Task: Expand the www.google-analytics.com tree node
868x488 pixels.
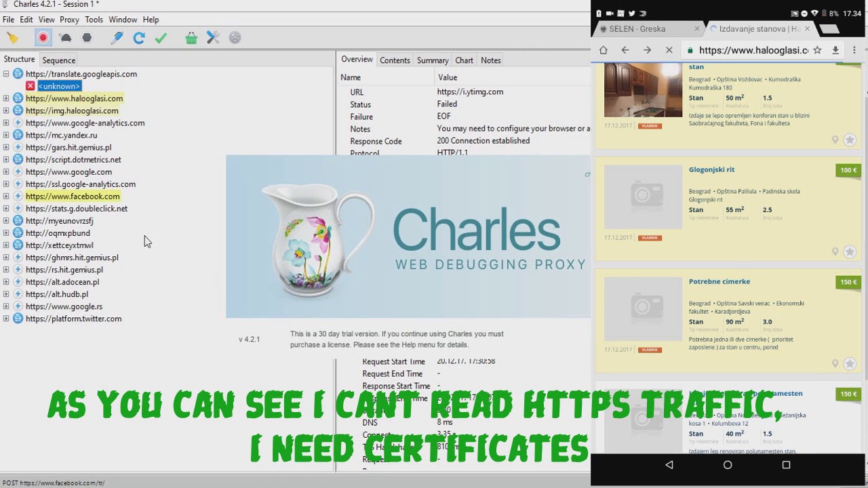Action: click(x=6, y=123)
